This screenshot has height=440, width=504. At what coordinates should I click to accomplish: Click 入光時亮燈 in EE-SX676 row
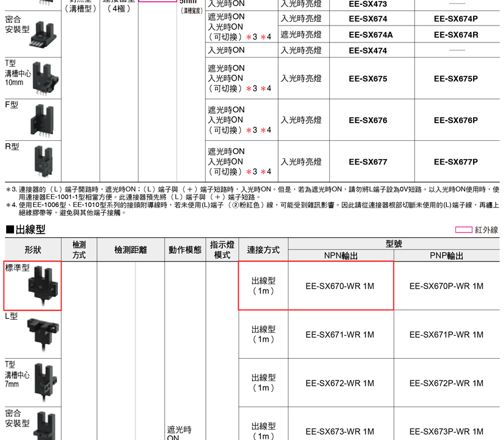click(x=301, y=120)
